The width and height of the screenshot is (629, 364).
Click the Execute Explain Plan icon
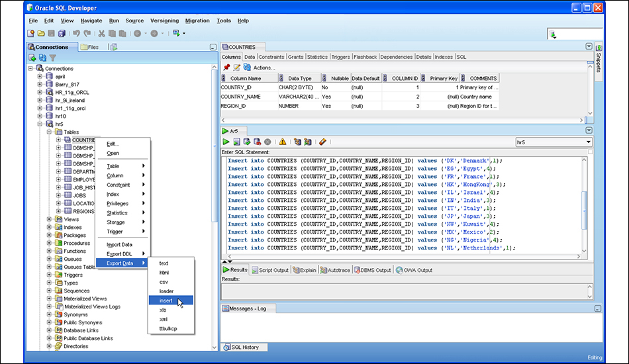(x=297, y=142)
